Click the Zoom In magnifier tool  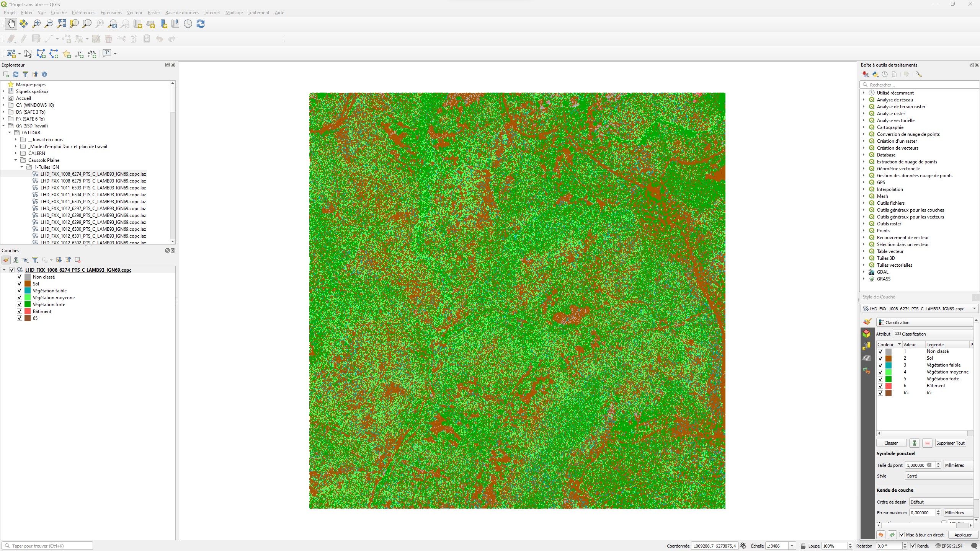tap(36, 24)
